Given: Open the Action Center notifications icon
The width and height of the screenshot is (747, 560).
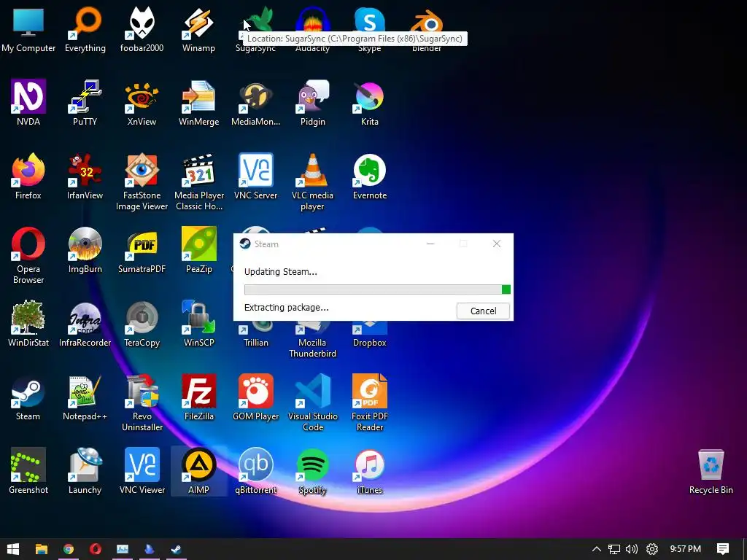Looking at the screenshot, I should [x=723, y=549].
